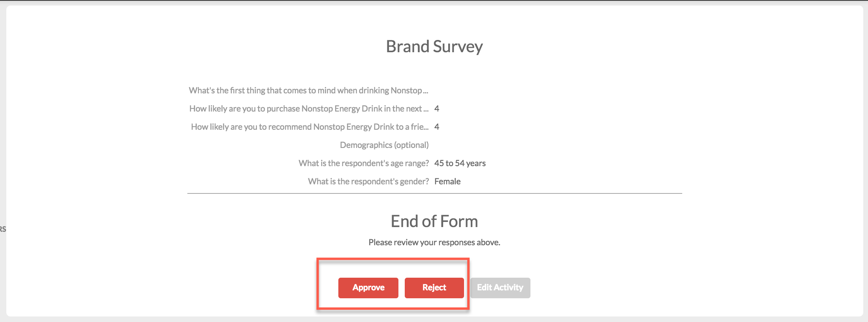Image resolution: width=868 pixels, height=322 pixels.
Task: Open the grayed Edit Activity button
Action: point(500,288)
